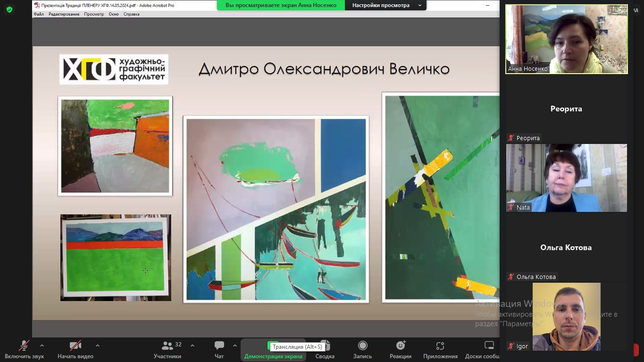Click the slide title Дмитро Олександрович Величко
644x362 pixels.
coord(324,69)
